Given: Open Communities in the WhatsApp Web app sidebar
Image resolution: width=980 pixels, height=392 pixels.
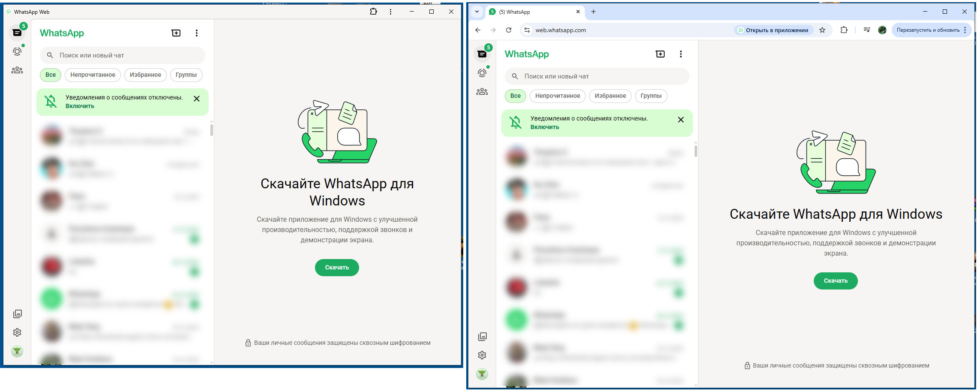Looking at the screenshot, I should click(17, 70).
